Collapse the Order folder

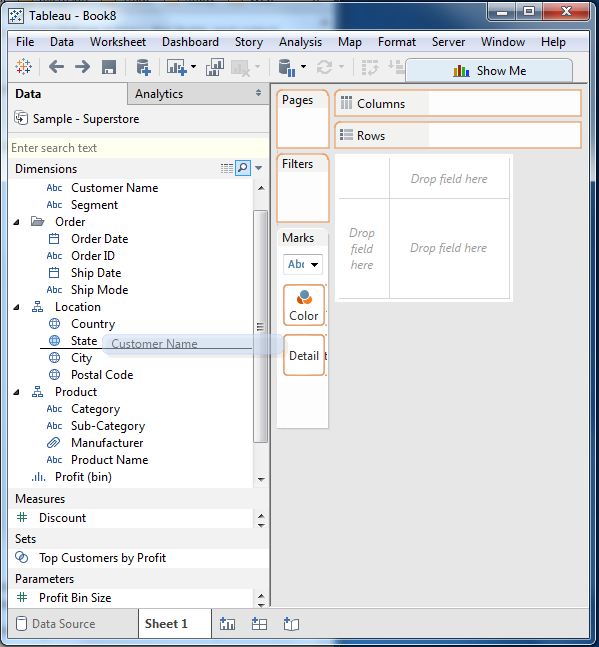click(17, 222)
